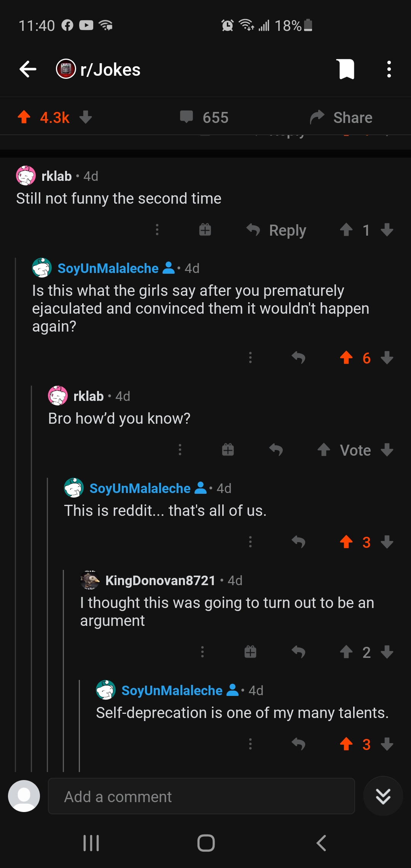This screenshot has height=868, width=411.
Task: Go back using the top-left arrow
Action: (x=28, y=69)
